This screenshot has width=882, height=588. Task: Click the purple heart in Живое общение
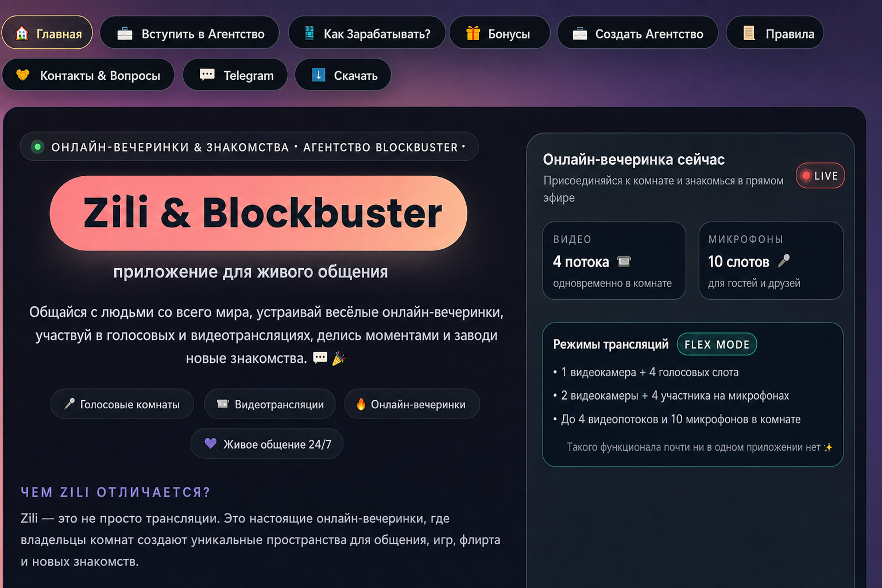[x=211, y=443]
